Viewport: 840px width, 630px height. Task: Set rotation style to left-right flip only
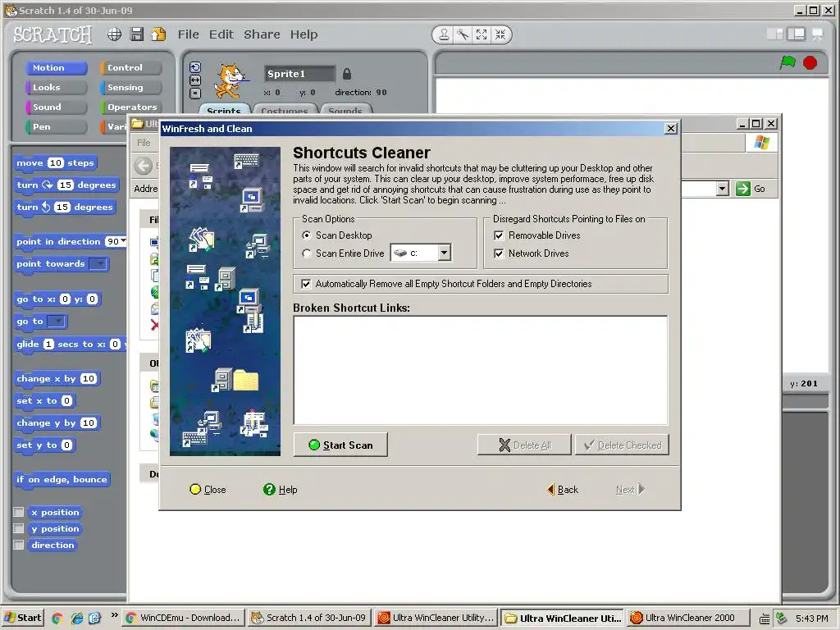tap(195, 80)
